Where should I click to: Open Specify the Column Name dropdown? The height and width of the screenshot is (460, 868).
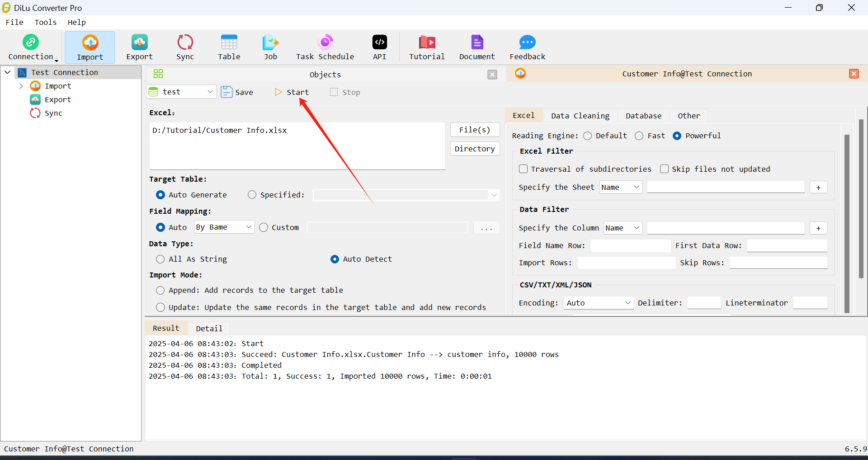pyautogui.click(x=637, y=228)
